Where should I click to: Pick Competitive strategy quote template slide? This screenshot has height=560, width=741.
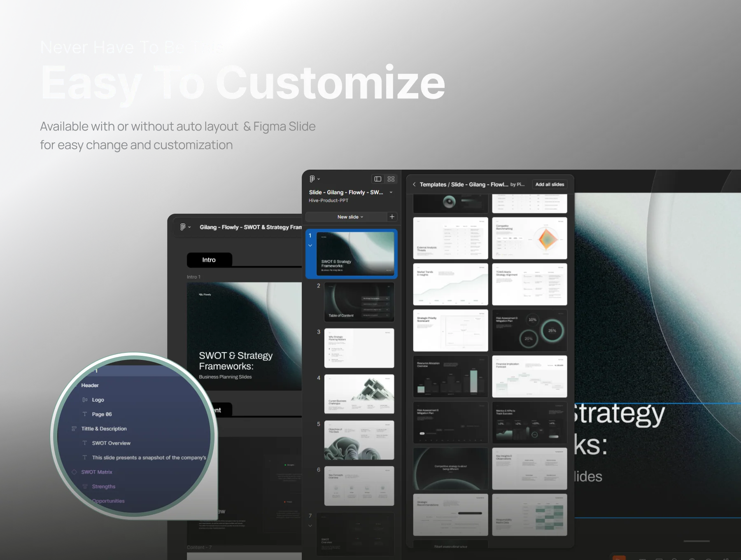pyautogui.click(x=450, y=469)
